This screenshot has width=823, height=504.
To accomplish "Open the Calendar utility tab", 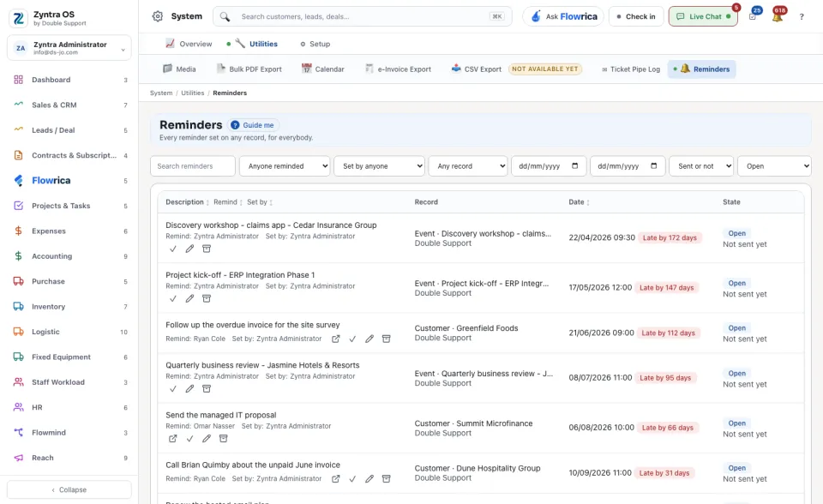I will (x=323, y=69).
